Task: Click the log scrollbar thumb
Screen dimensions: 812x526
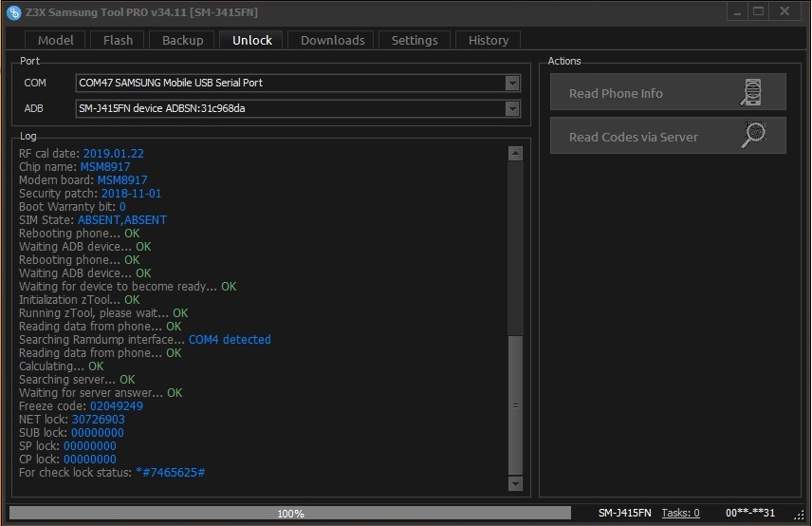Action: [515, 405]
